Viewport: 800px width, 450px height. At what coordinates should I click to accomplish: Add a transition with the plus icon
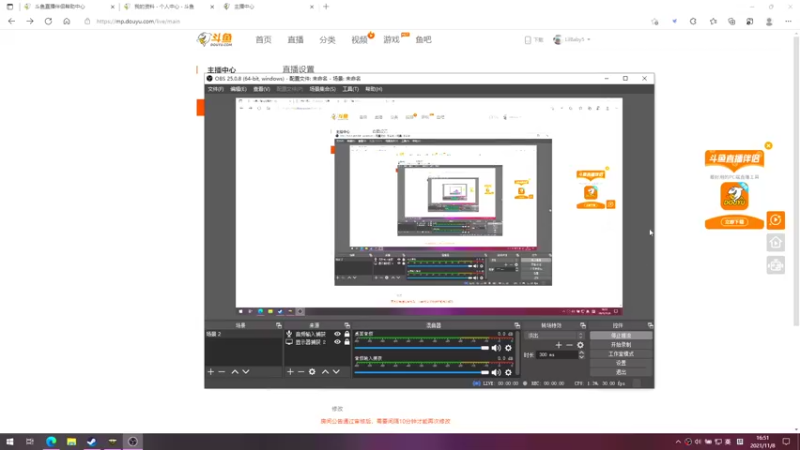point(559,345)
